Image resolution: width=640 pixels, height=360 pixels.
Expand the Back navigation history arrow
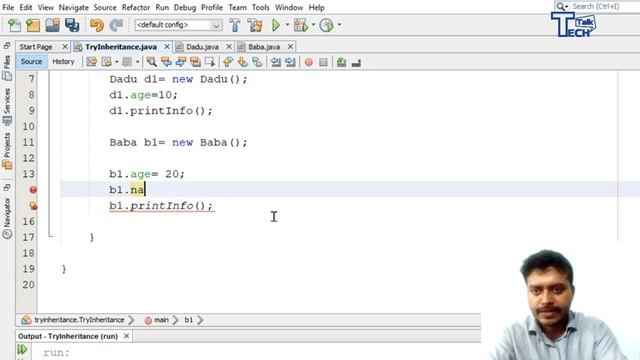117,62
